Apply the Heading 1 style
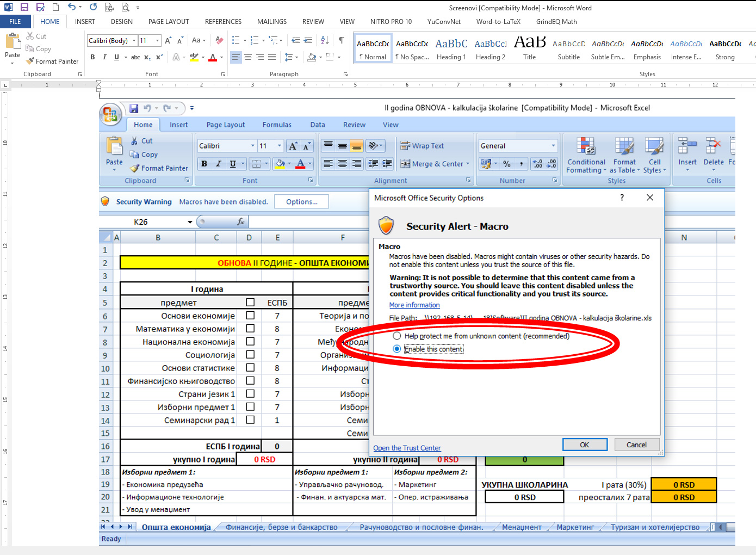756x555 pixels. click(451, 48)
